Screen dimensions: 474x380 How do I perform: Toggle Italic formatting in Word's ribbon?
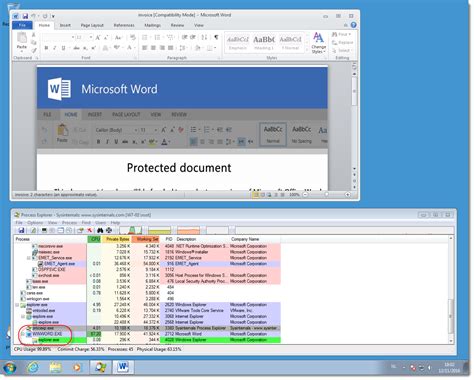55,48
